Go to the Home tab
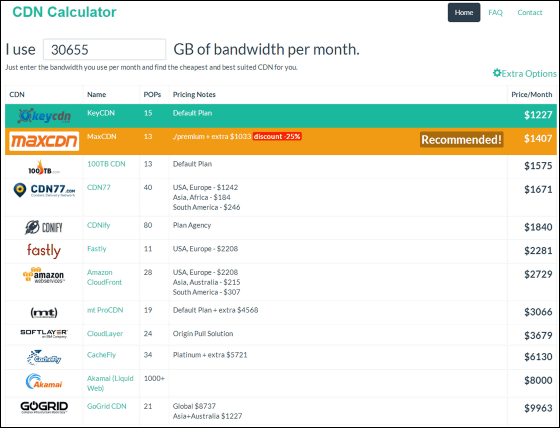Image resolution: width=560 pixels, height=428 pixels. [464, 13]
